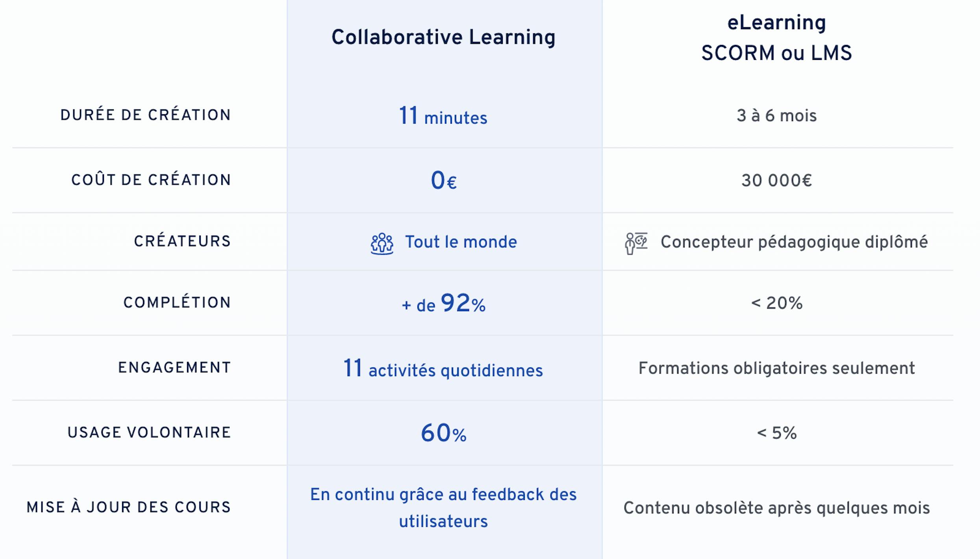This screenshot has height=559, width=980.
Task: Select the eLearning SCORM ou LMS header
Action: point(776,38)
